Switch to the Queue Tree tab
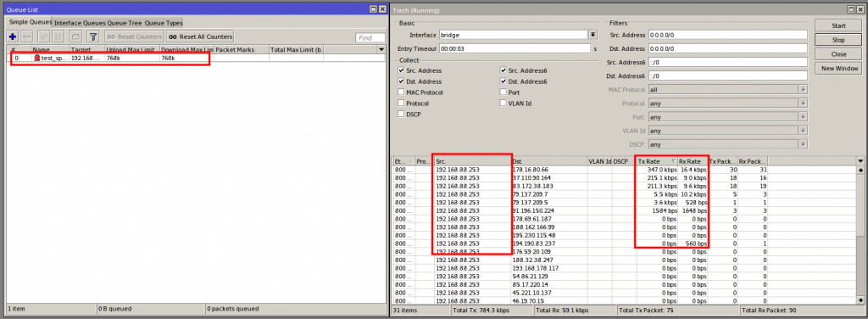This screenshot has width=868, height=319. 124,23
